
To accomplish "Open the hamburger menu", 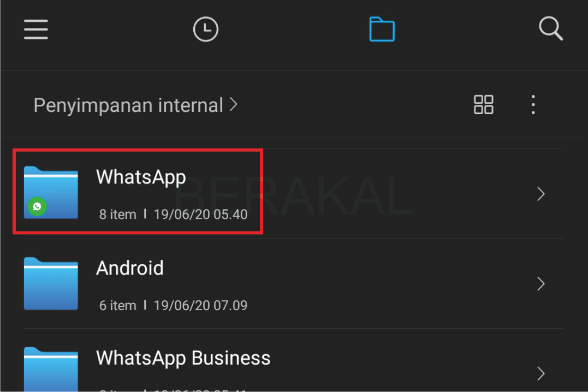I will pos(36,29).
